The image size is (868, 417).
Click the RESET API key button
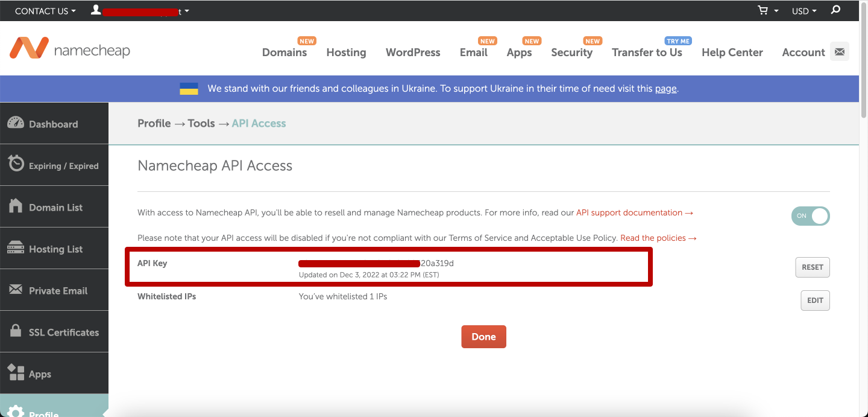coord(812,267)
